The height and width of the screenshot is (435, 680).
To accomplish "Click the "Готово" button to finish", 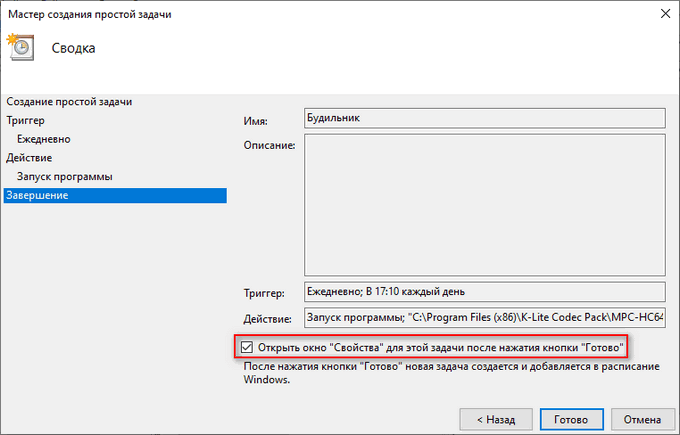I will pyautogui.click(x=571, y=417).
